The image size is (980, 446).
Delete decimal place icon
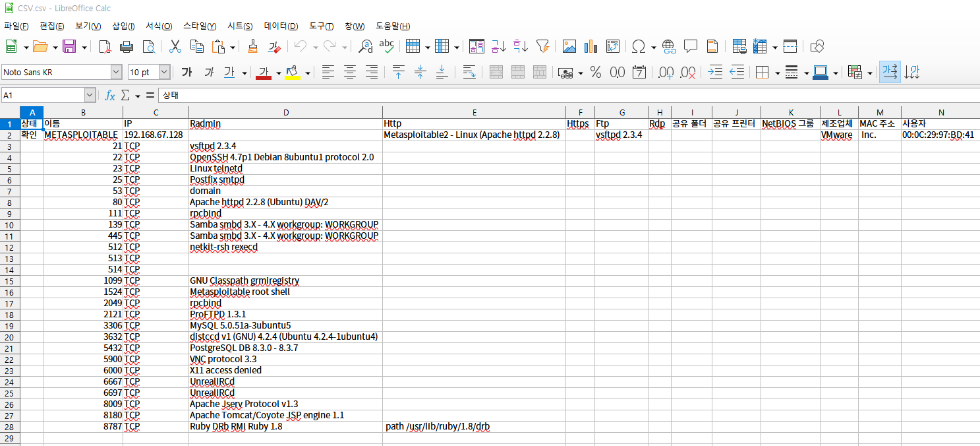point(688,72)
